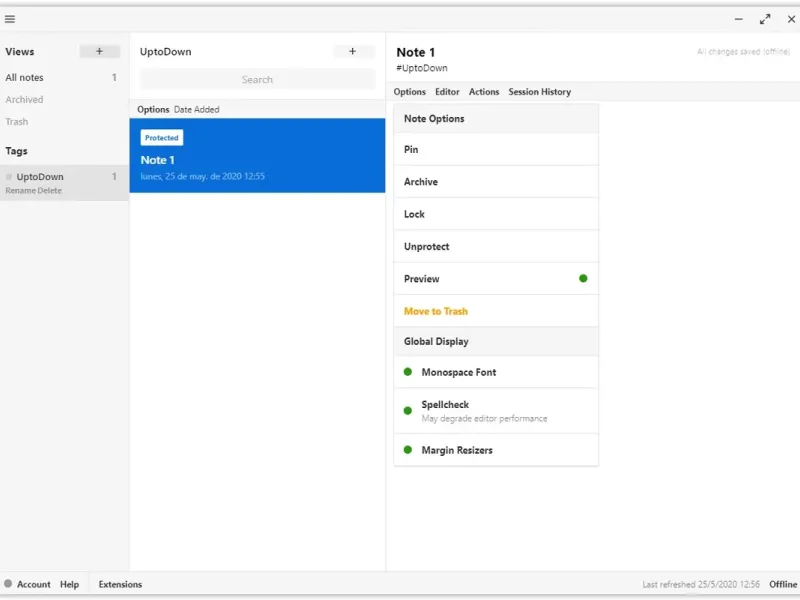800x600 pixels.
Task: Click All changes saved status text
Action: coord(743,52)
